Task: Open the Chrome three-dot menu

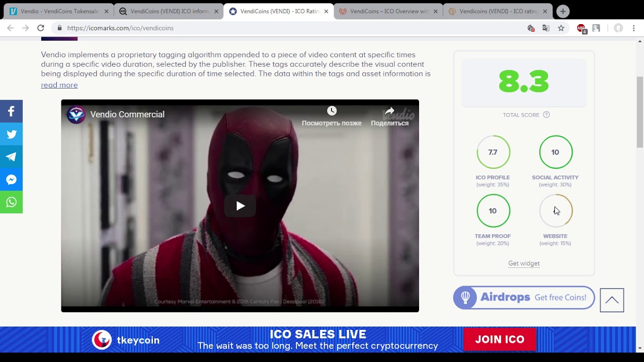Action: pos(634,28)
